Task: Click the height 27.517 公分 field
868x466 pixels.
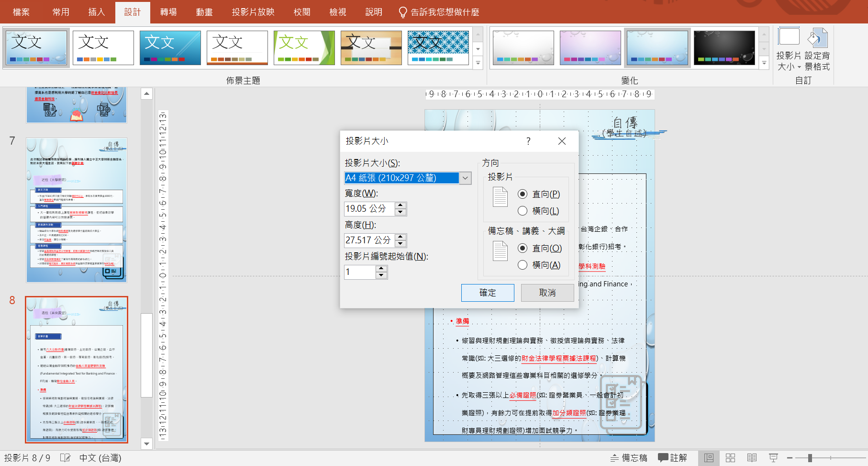Action: 369,240
